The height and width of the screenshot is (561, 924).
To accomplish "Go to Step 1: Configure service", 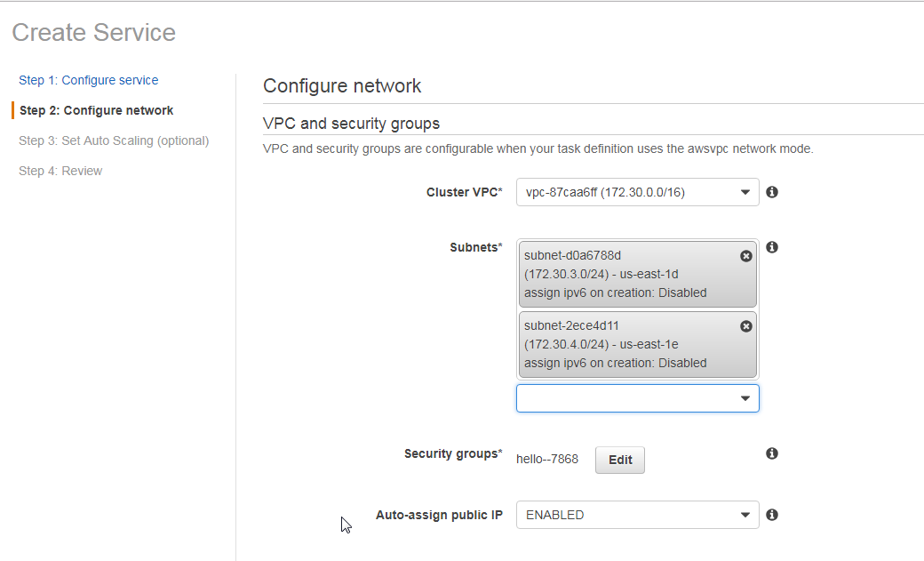I will pyautogui.click(x=88, y=80).
